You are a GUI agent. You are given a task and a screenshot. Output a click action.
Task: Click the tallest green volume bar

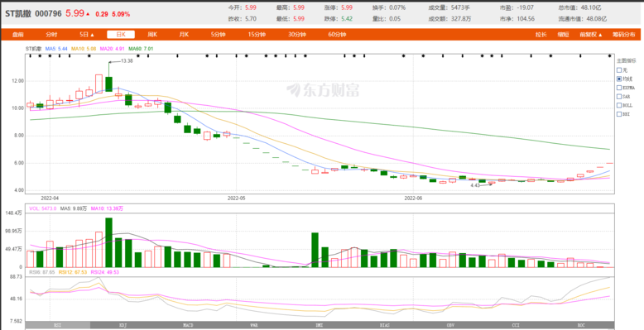[x=108, y=242]
